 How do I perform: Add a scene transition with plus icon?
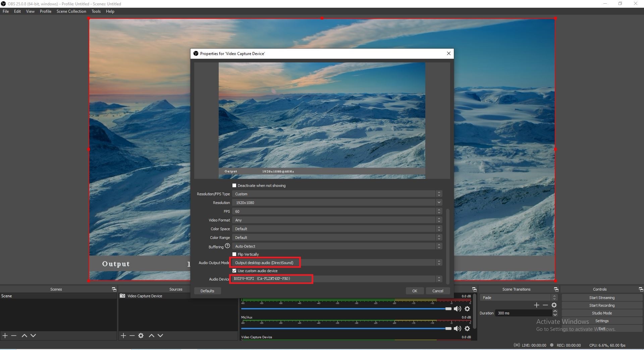pos(537,305)
